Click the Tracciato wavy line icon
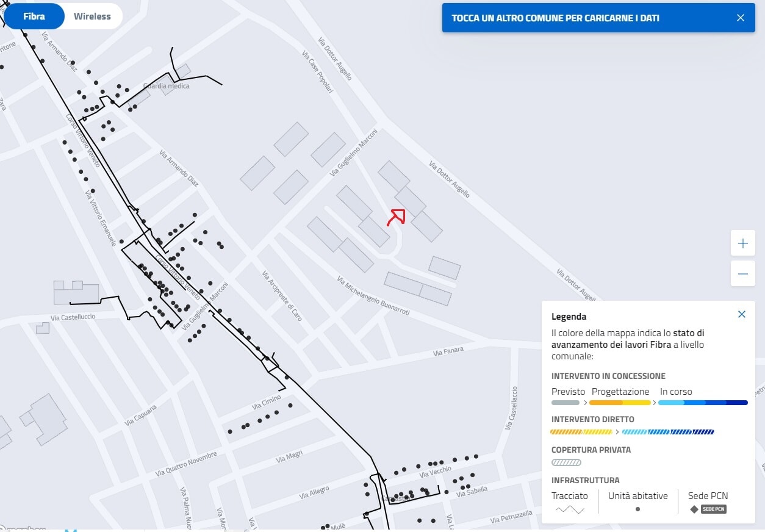765x532 pixels. click(x=569, y=509)
